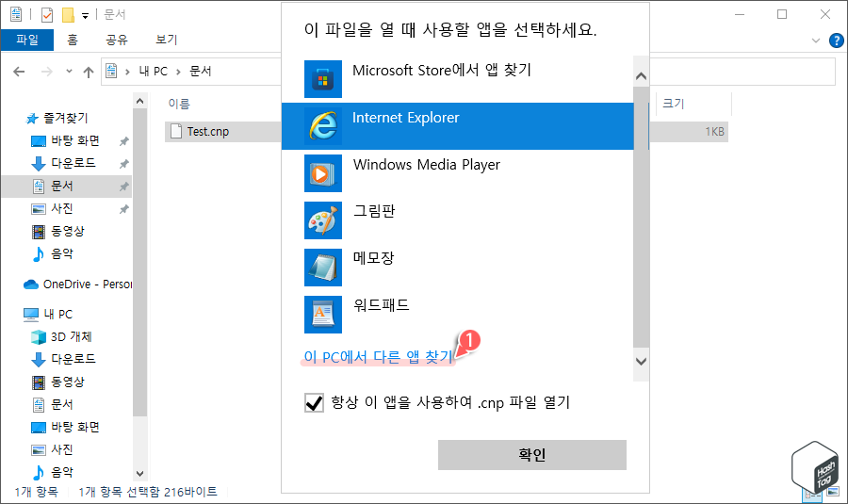Select the Microsoft Store app icon
The width and height of the screenshot is (848, 504).
[x=323, y=79]
